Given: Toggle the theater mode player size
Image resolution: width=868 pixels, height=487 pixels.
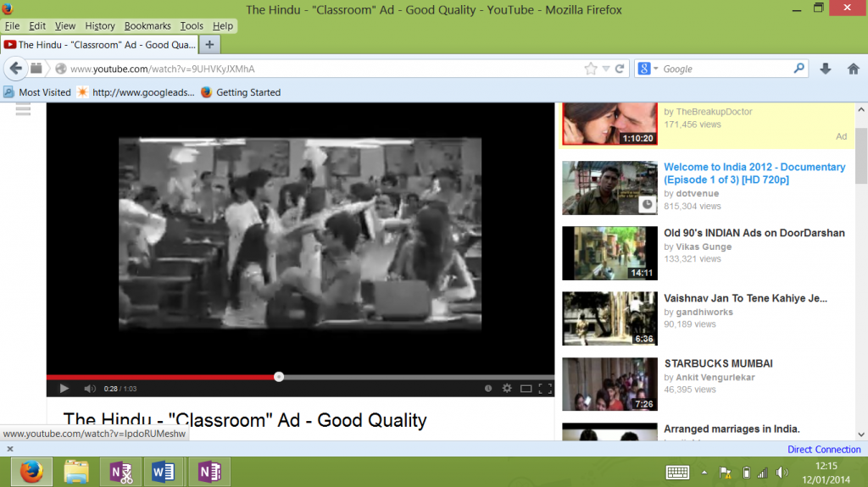Looking at the screenshot, I should point(526,389).
